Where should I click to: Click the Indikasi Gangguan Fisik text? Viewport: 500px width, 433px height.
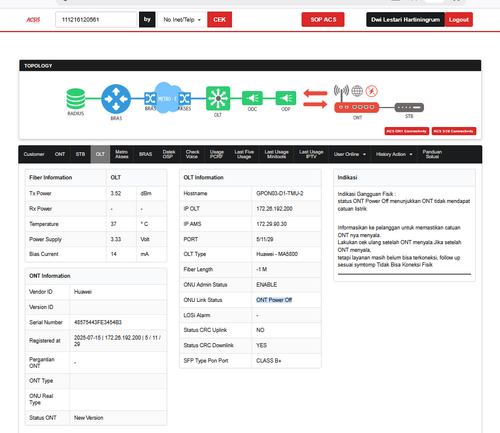tap(367, 194)
